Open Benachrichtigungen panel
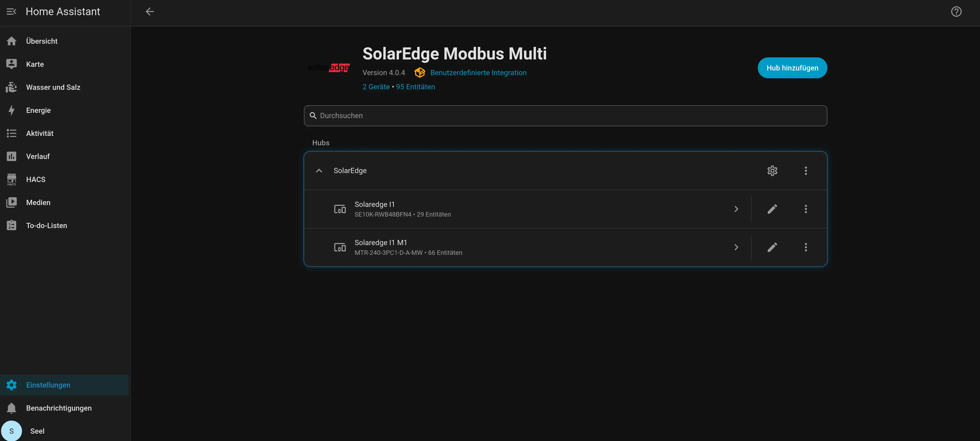 click(x=65, y=408)
